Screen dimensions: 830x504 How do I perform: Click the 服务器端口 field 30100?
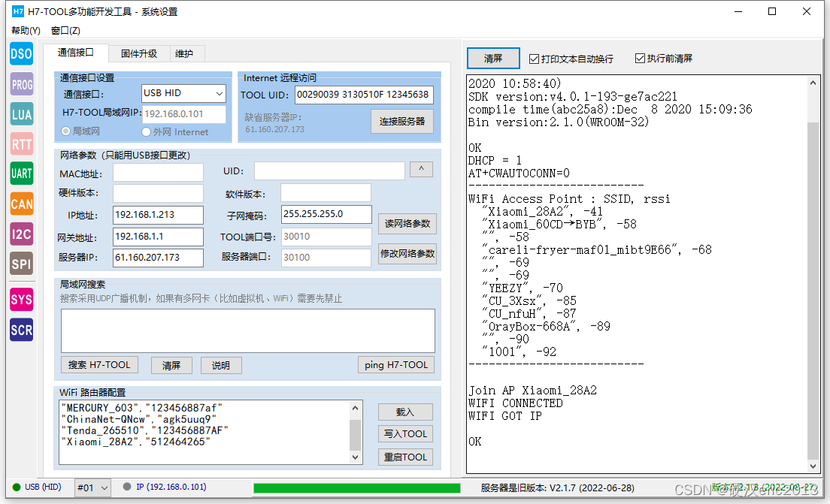click(x=326, y=258)
